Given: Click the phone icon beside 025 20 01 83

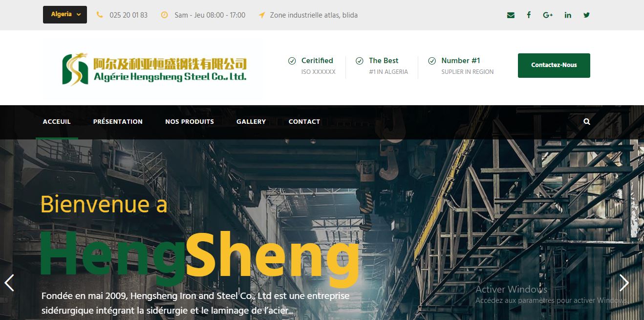Looking at the screenshot, I should 100,15.
